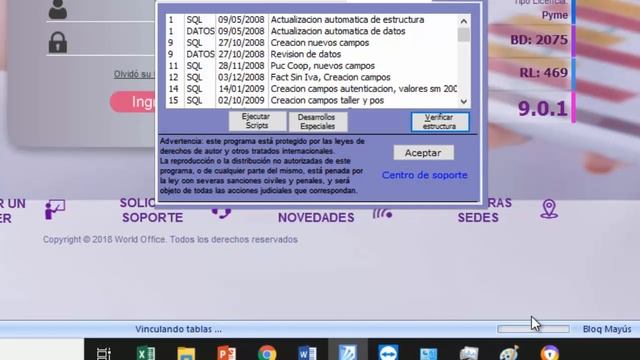
Task: Click the Pyme license type text
Action: click(x=555, y=15)
